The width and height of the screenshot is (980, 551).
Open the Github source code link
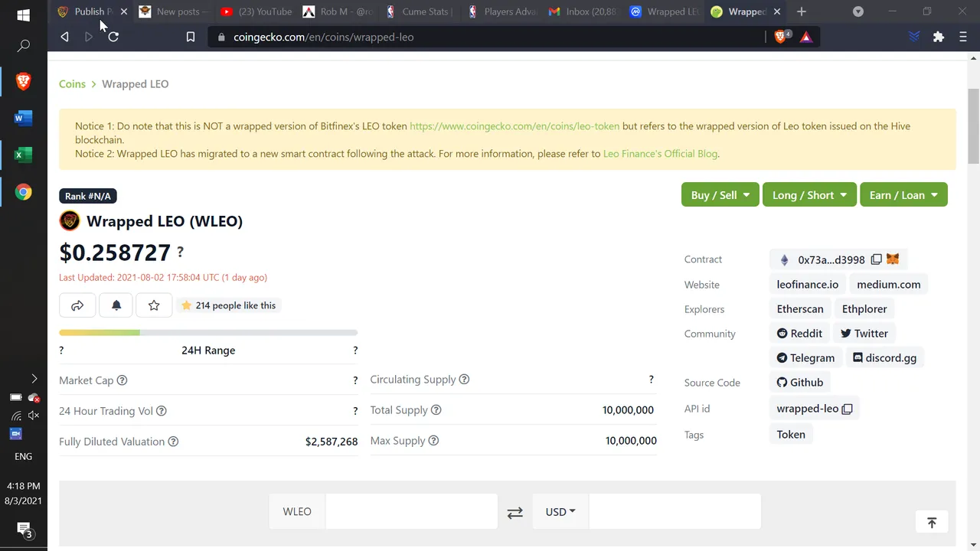click(x=799, y=382)
